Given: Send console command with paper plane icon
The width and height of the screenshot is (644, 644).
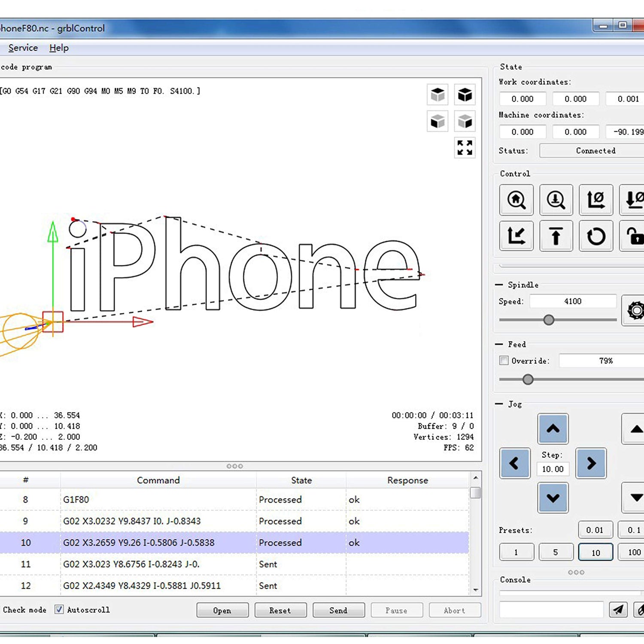Looking at the screenshot, I should tap(618, 610).
